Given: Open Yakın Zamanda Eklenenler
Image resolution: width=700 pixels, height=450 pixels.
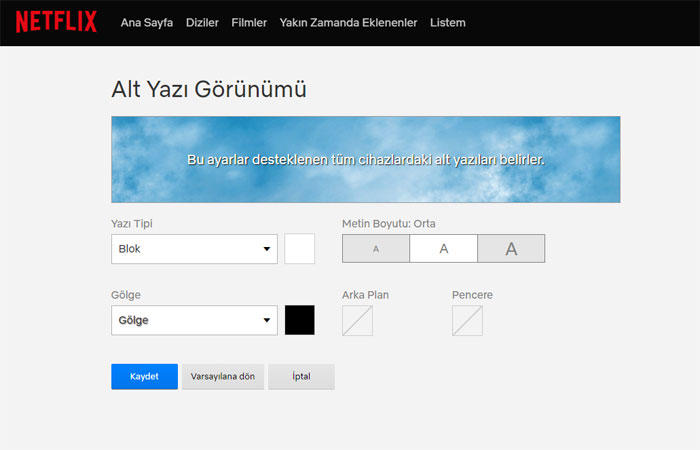Looking at the screenshot, I should click(x=348, y=23).
